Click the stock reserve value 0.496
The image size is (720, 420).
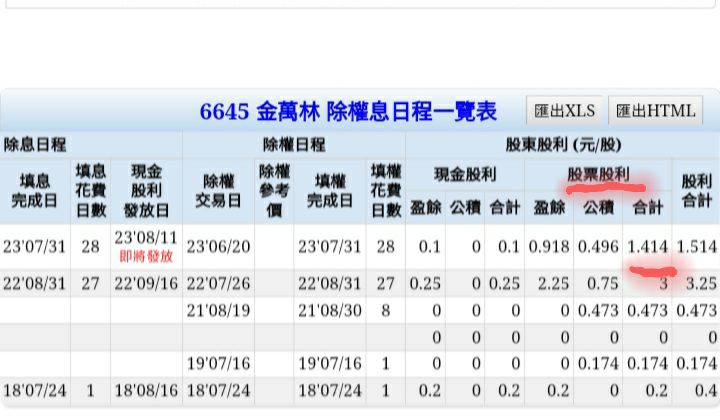[598, 247]
